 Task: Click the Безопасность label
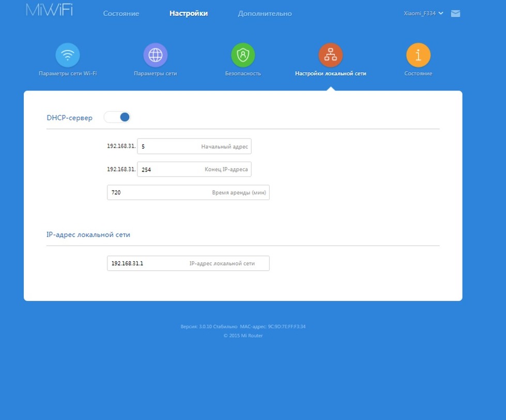(243, 73)
